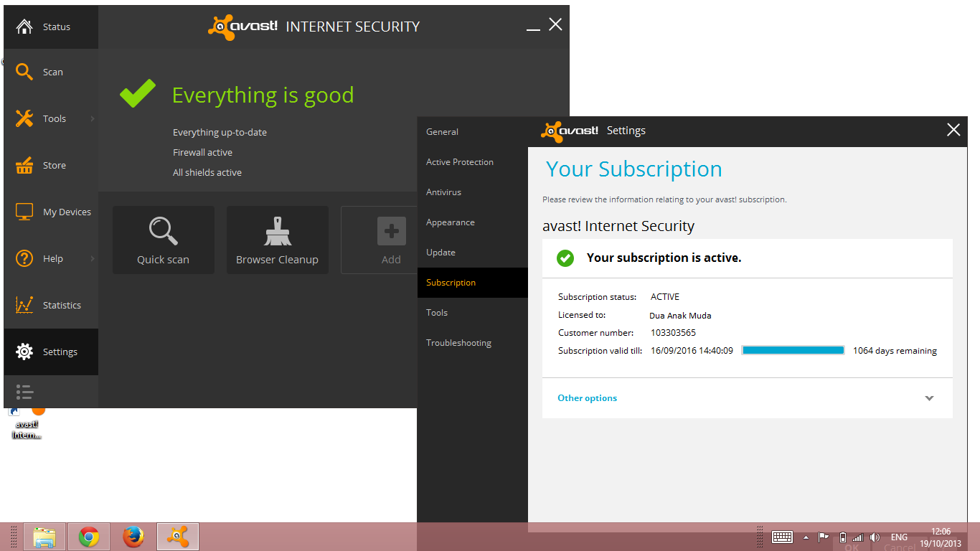
Task: Click the Add tile with plus
Action: coord(379,240)
